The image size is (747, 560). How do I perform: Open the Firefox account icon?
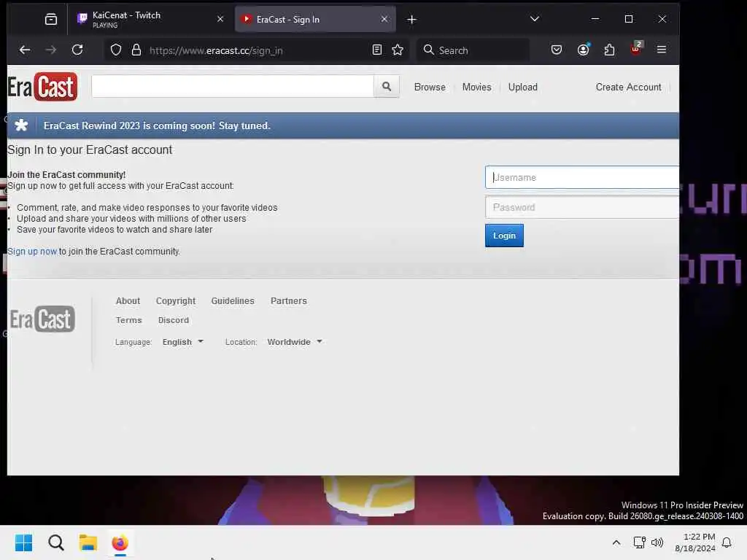[583, 50]
